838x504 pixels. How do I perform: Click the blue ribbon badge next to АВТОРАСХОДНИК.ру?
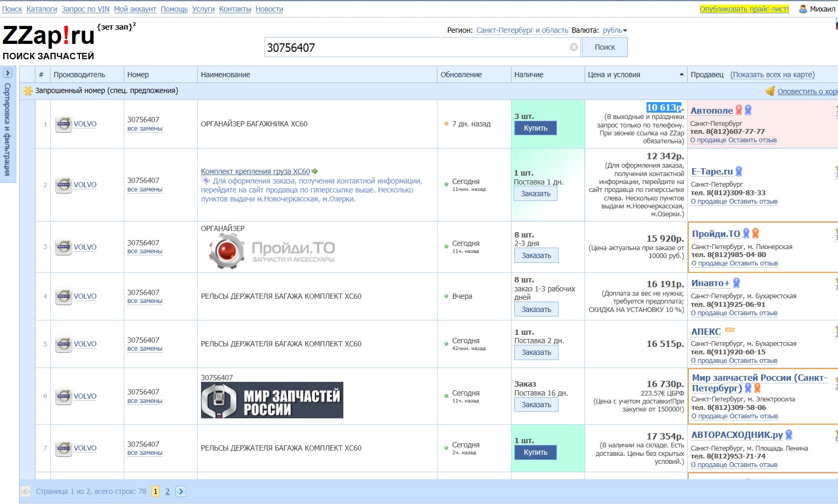[789, 435]
